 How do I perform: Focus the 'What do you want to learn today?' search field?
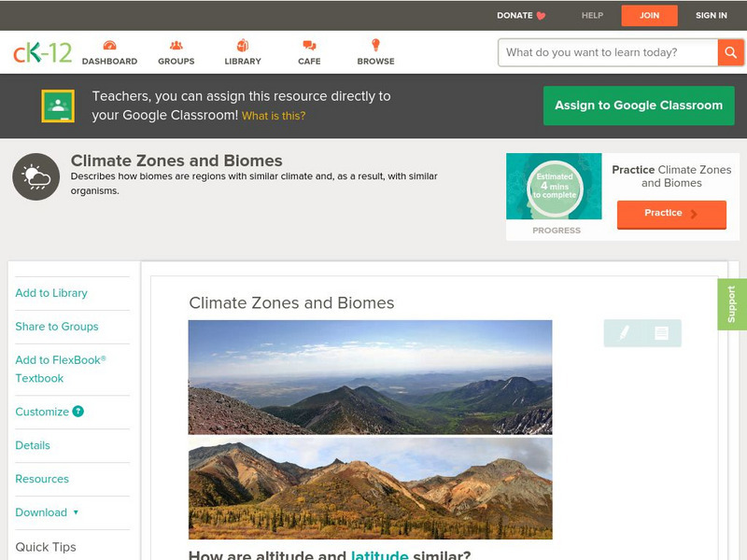click(x=609, y=52)
